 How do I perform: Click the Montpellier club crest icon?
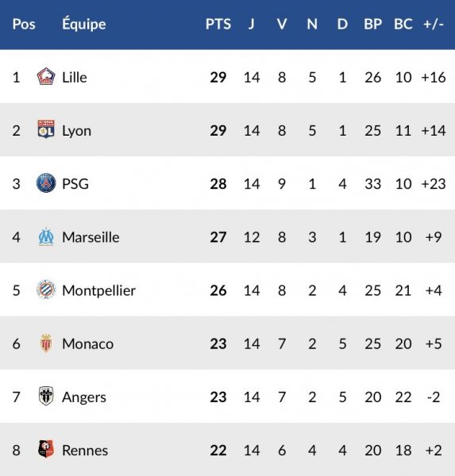coord(46,290)
